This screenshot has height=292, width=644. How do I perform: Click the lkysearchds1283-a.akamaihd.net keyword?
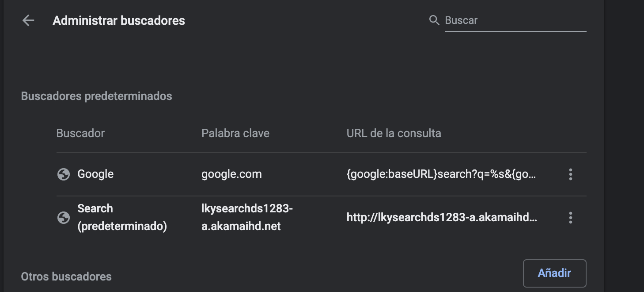[247, 218]
